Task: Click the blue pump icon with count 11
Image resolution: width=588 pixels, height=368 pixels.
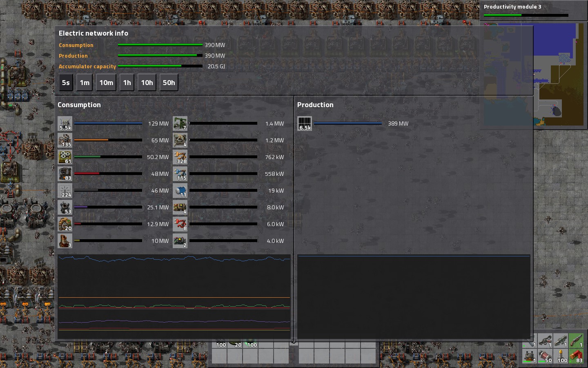Action: click(180, 191)
